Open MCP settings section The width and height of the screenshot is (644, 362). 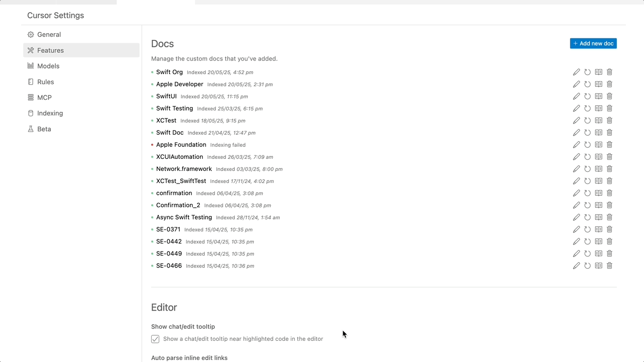coord(81,97)
